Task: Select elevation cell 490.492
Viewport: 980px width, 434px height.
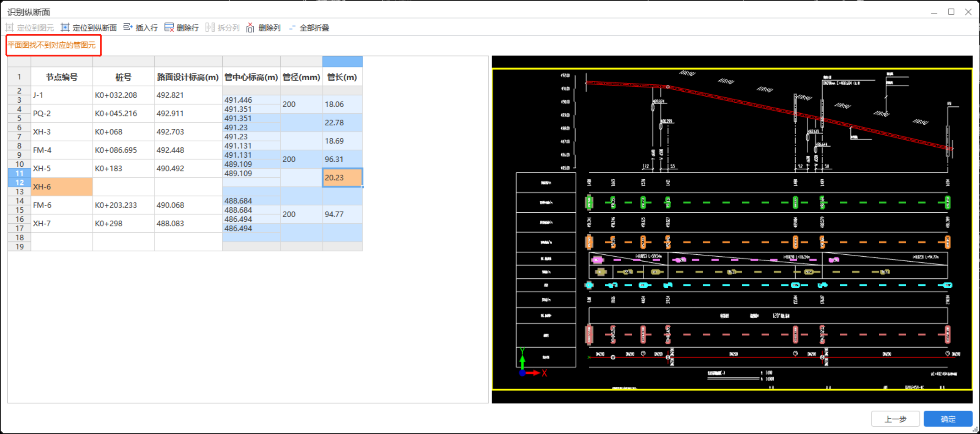Action: pyautogui.click(x=188, y=168)
